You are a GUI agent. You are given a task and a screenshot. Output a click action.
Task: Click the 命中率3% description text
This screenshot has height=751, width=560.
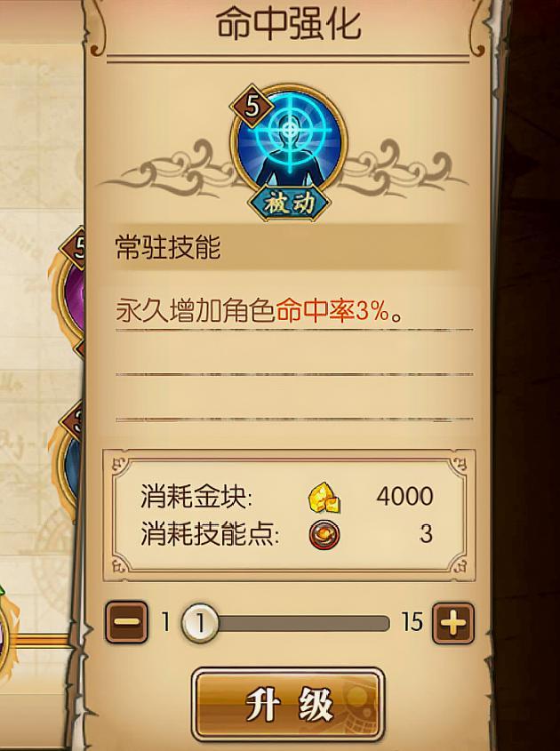(333, 311)
